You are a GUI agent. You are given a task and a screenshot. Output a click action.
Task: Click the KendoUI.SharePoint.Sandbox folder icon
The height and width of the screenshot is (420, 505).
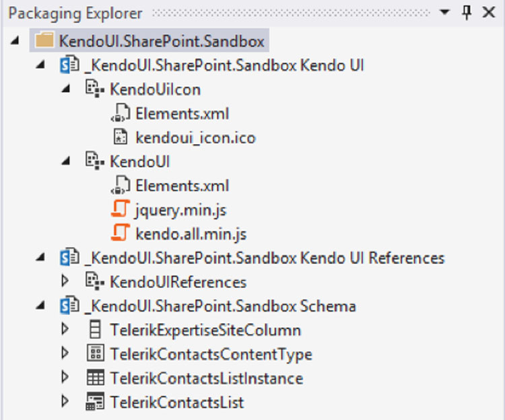(44, 41)
